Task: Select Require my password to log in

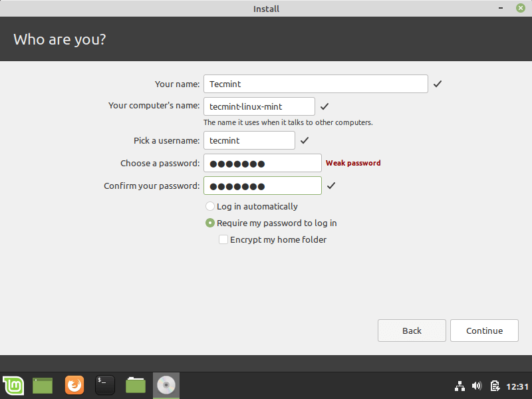Action: (209, 223)
